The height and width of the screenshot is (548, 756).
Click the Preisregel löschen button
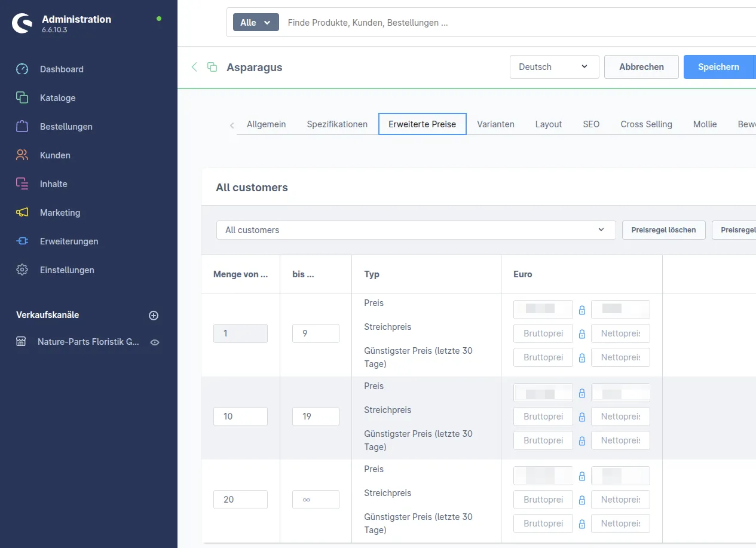coord(664,230)
